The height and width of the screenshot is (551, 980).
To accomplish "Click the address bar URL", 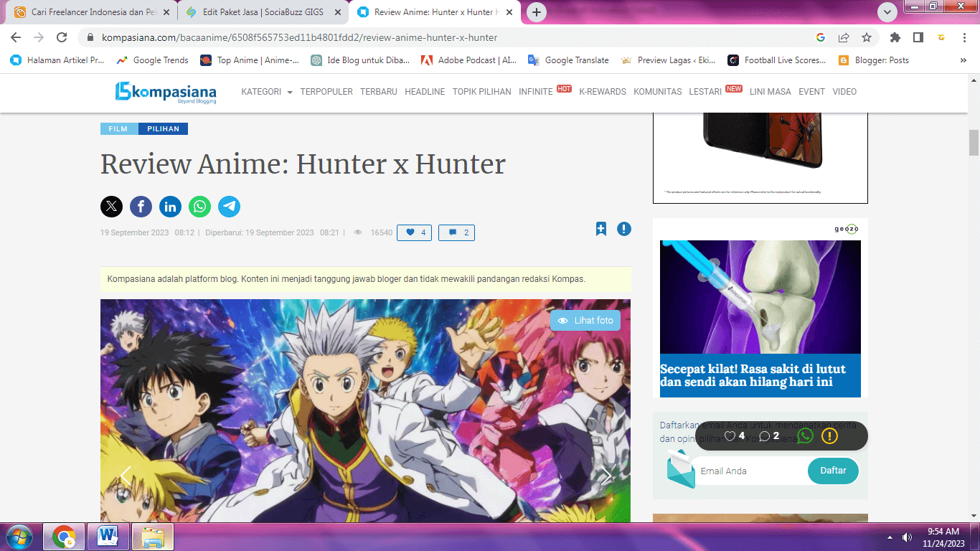I will [299, 37].
